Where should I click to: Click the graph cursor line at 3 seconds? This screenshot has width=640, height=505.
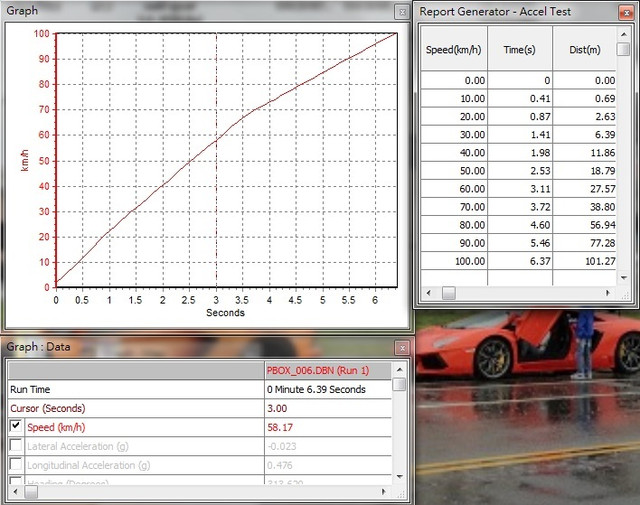(216, 160)
